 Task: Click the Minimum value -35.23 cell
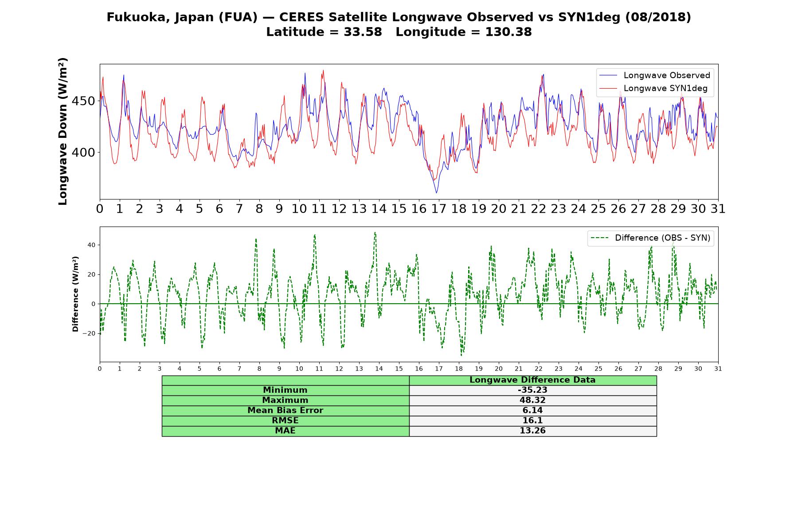coord(533,390)
